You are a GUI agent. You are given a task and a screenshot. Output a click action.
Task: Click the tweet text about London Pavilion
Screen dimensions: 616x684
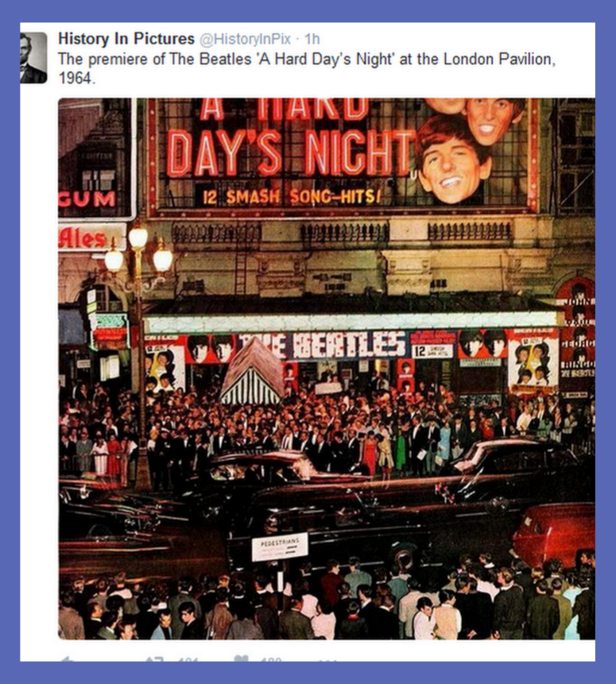point(307,68)
